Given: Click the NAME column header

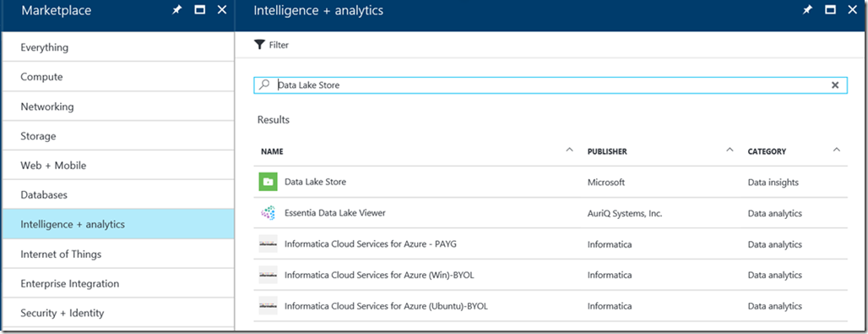Looking at the screenshot, I should [x=272, y=151].
